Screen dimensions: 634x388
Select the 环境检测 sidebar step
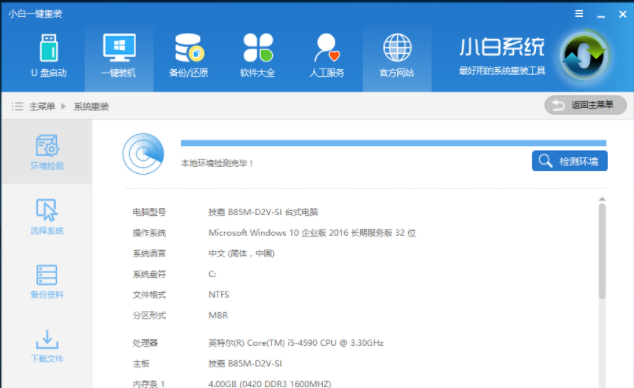click(47, 152)
